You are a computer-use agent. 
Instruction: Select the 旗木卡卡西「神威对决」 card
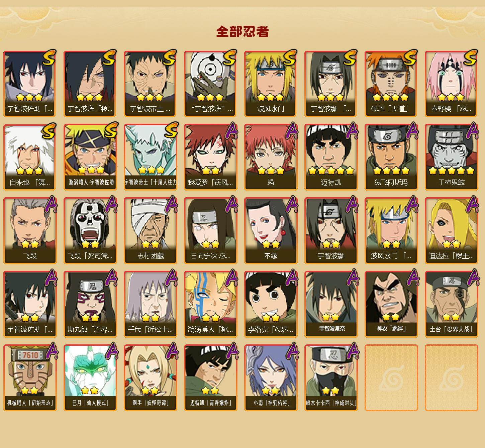click(x=331, y=378)
